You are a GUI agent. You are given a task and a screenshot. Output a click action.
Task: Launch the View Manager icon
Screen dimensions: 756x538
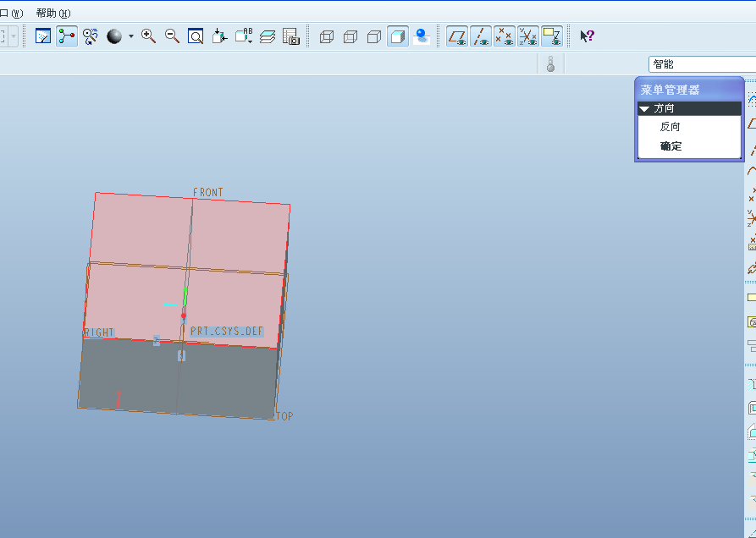[x=290, y=36]
